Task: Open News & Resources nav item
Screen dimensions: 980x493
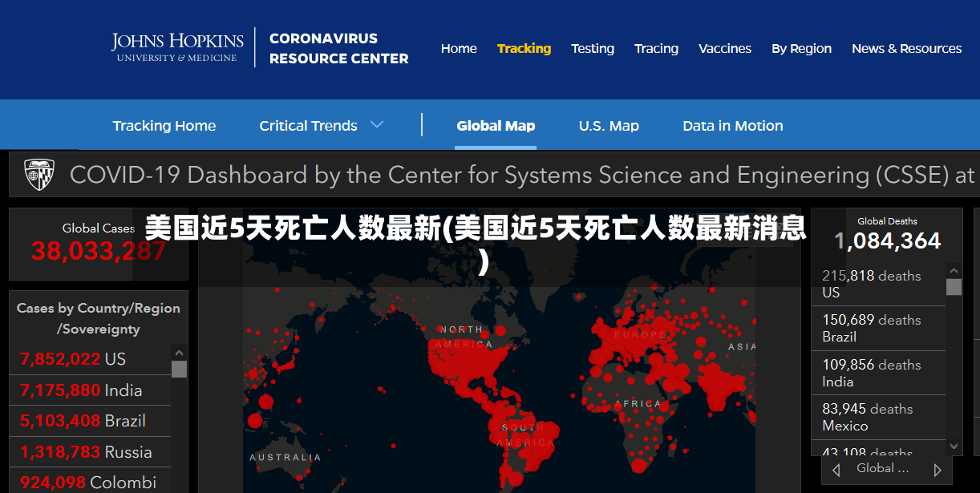Action: click(x=906, y=48)
